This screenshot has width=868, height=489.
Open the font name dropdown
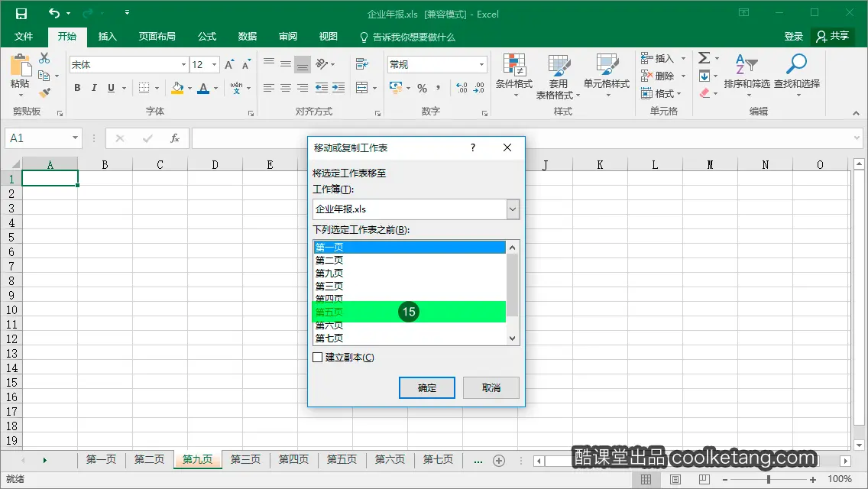[x=183, y=65]
